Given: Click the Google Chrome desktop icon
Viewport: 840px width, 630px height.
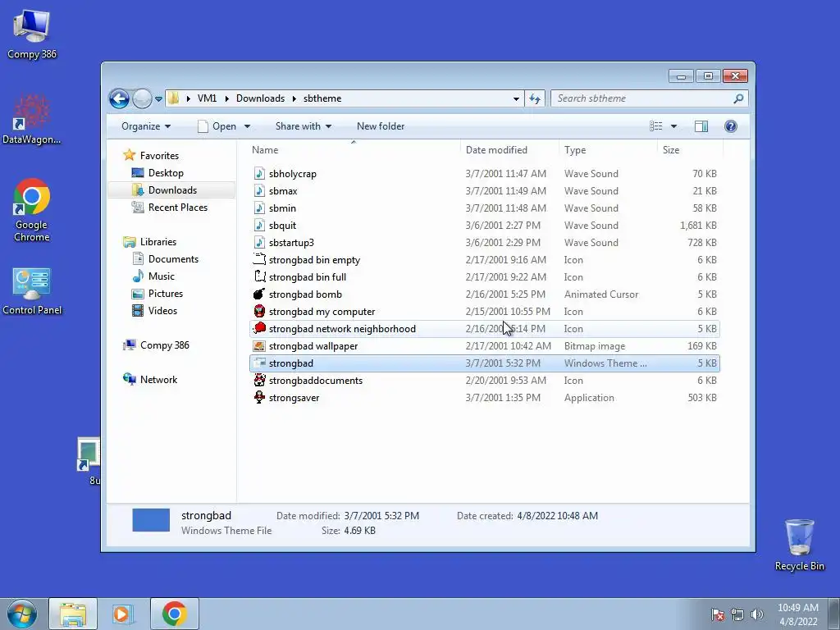Looking at the screenshot, I should (32, 210).
